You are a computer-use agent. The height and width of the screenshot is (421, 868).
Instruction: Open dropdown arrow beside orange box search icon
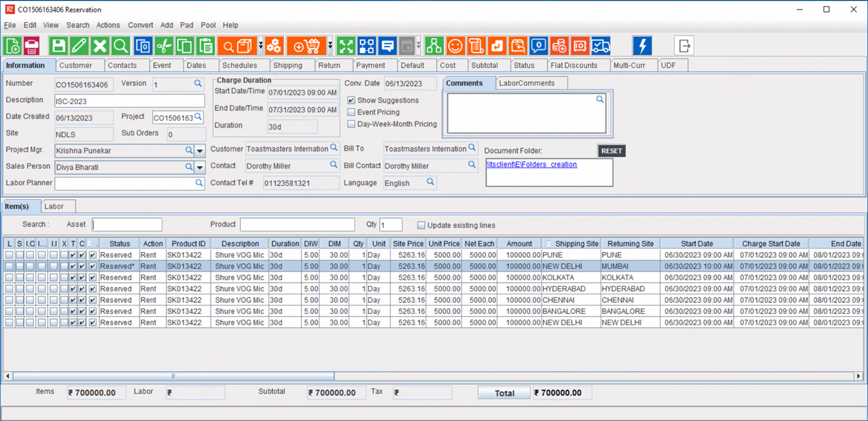260,46
